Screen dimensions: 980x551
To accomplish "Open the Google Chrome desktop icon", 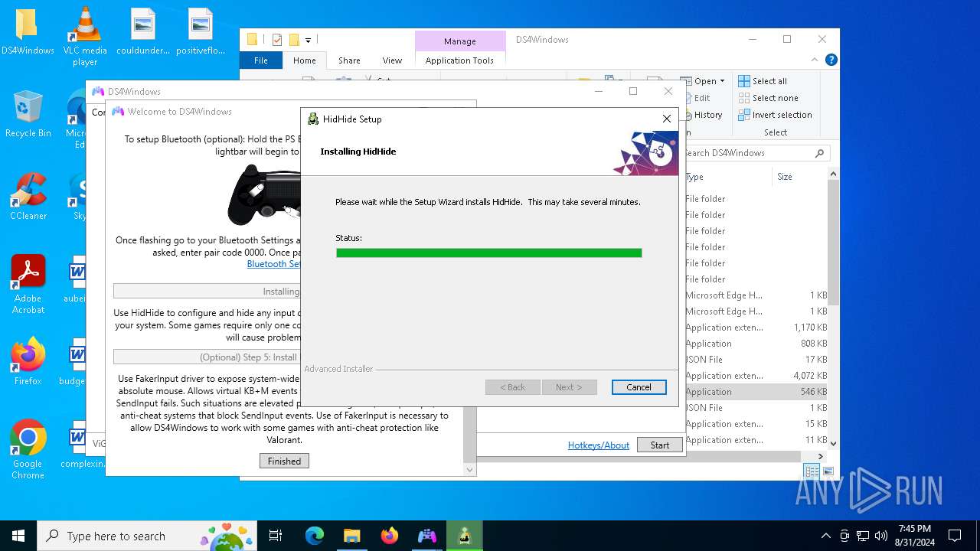I will click(28, 450).
